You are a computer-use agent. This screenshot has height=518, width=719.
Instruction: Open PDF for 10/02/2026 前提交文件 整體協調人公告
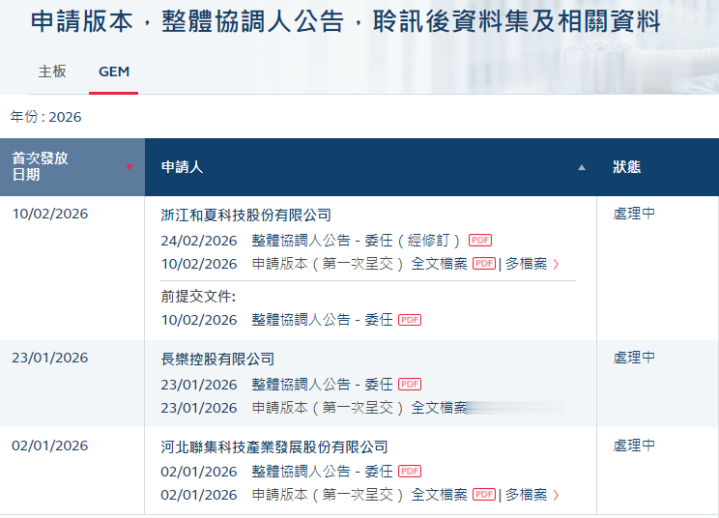click(x=409, y=320)
